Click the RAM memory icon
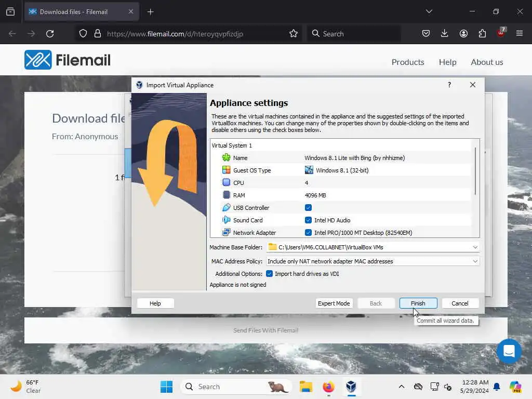This screenshot has height=399, width=532. pos(226,195)
